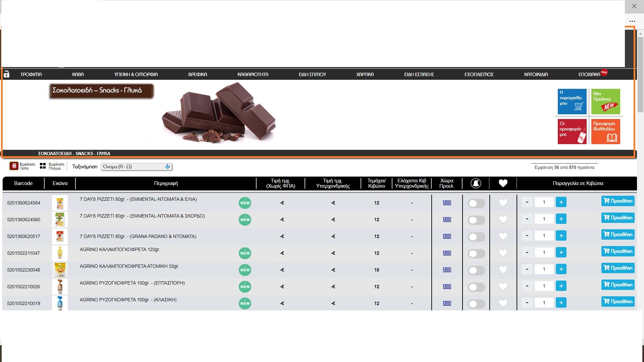Screen dimensions: 644x362
Task: Favorite 7 DAYS PIZZETI EMMENTAL-NTOMATA & ΣΚΟΡΔΟ heart
Action: tap(503, 219)
